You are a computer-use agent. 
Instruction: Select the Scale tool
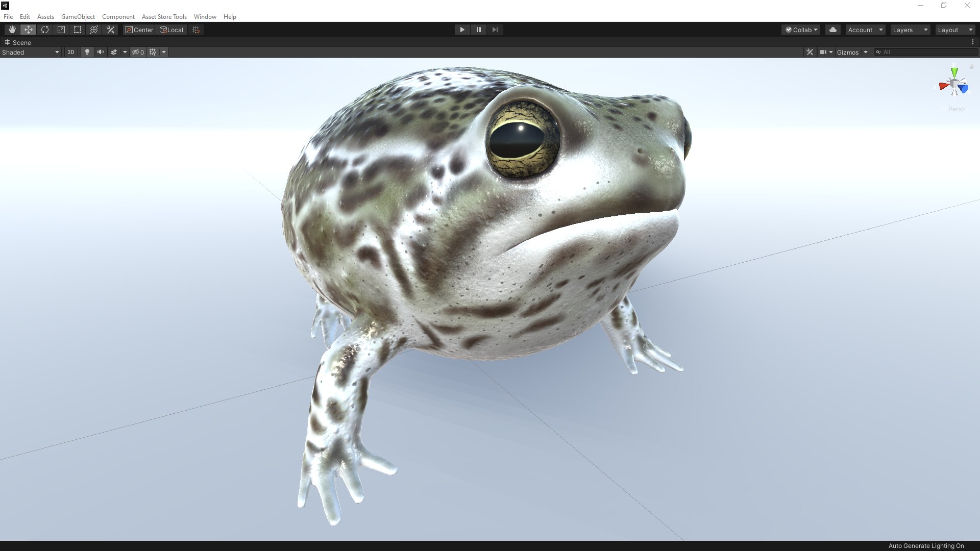61,30
